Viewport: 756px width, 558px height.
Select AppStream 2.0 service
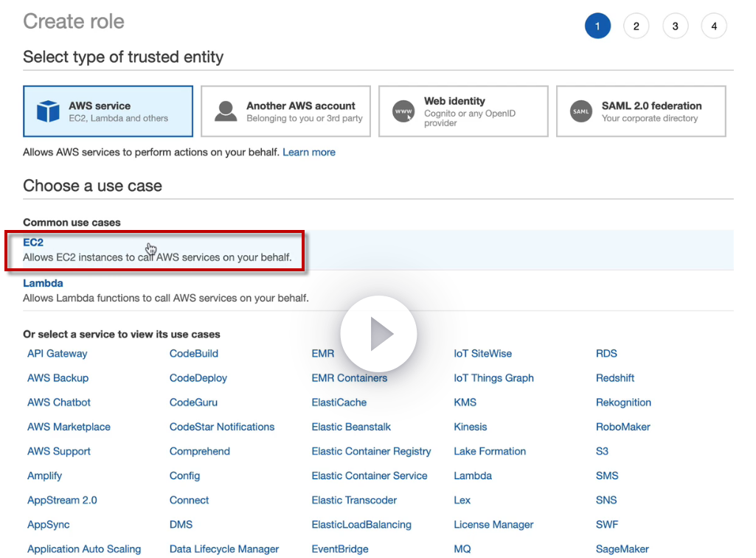click(x=62, y=501)
